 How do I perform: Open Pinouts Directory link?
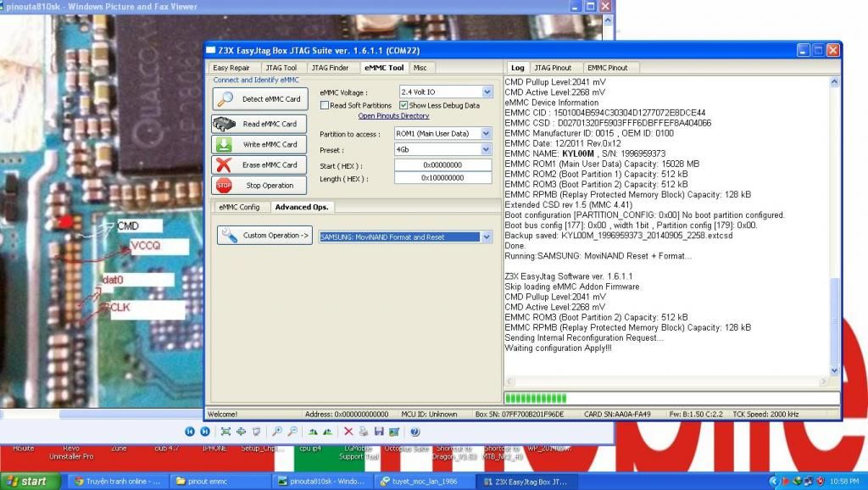click(x=393, y=115)
